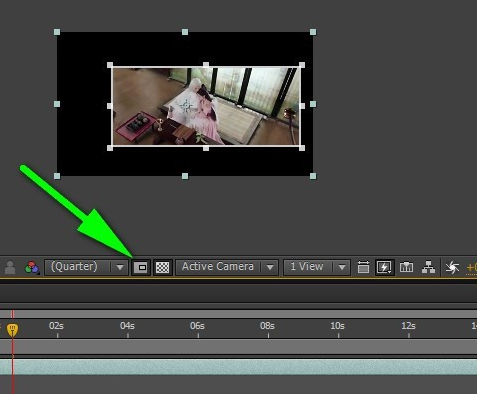Viewport: 477px width, 394px height.
Task: Click the Show Channel color circles icon
Action: point(32,268)
